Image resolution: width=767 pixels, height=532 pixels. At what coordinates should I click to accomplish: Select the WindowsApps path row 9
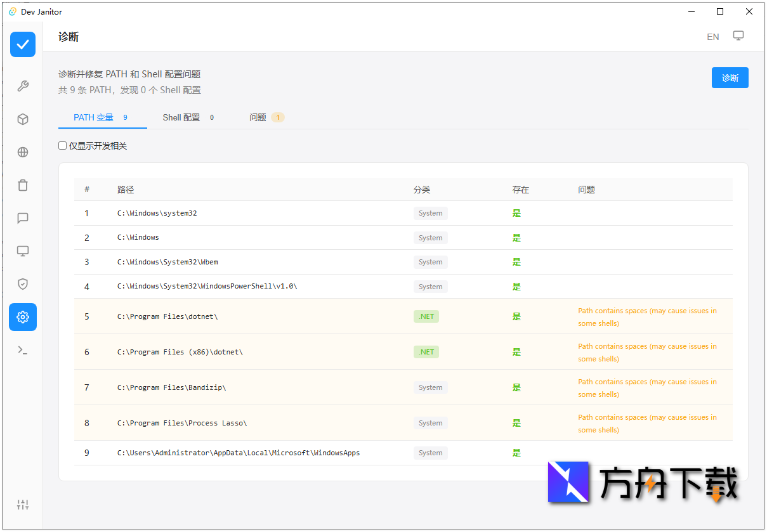pos(239,453)
